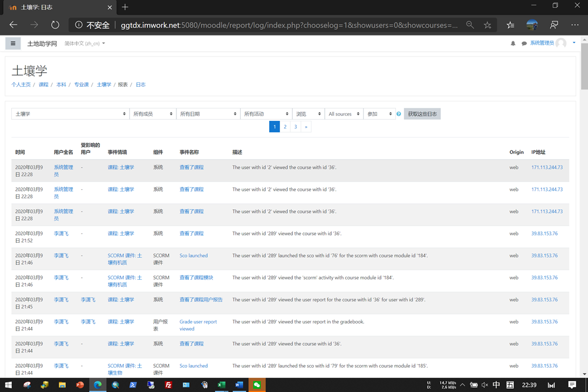Open WeChat from the taskbar
Image resolution: width=588 pixels, height=392 pixels.
(257, 385)
